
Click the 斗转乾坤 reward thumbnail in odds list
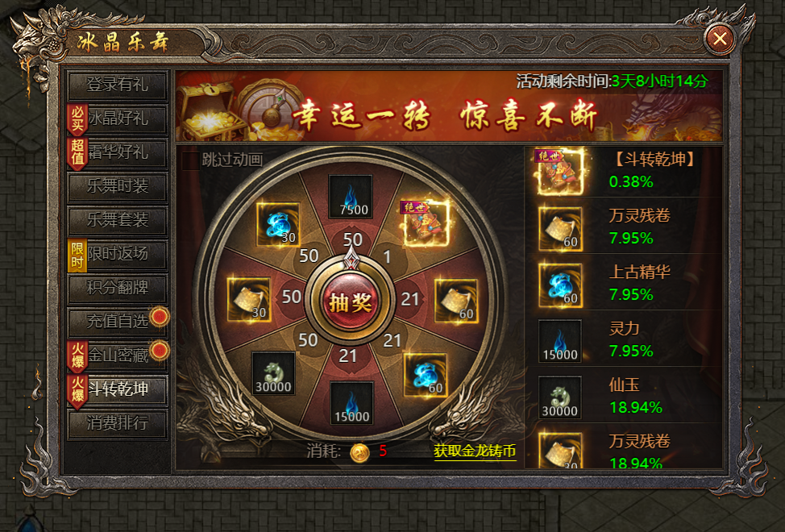[559, 172]
